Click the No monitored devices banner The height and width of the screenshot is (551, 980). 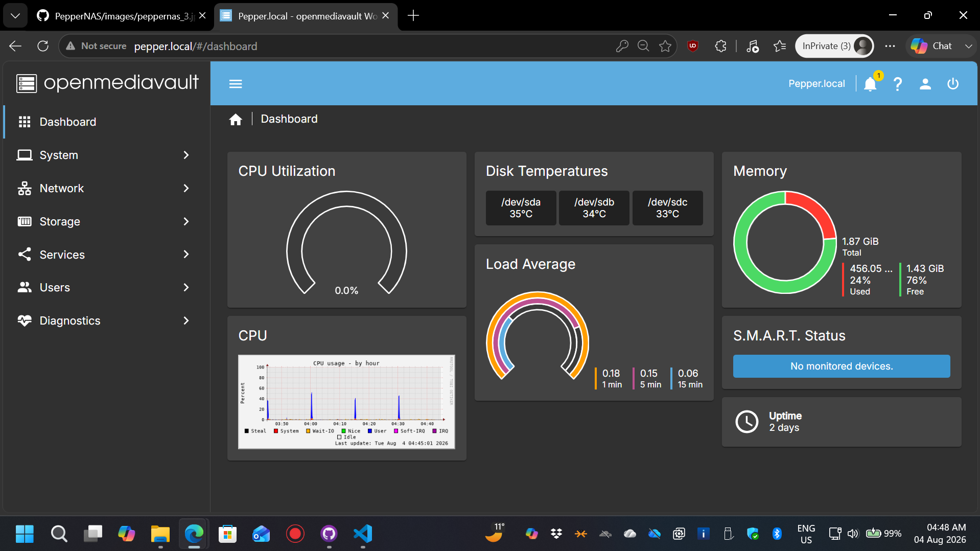point(842,366)
